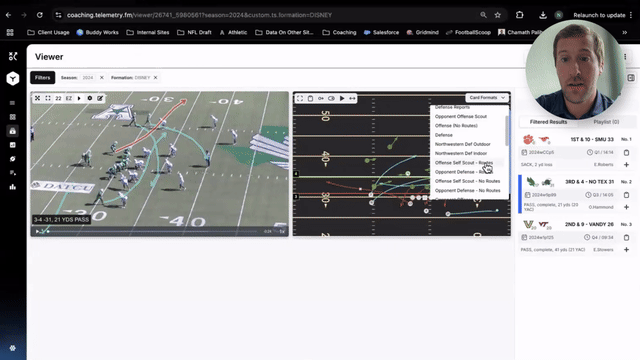Screen dimensions: 640x360
Task: Click the edit annotation pencil icon on video
Action: [x=100, y=98]
